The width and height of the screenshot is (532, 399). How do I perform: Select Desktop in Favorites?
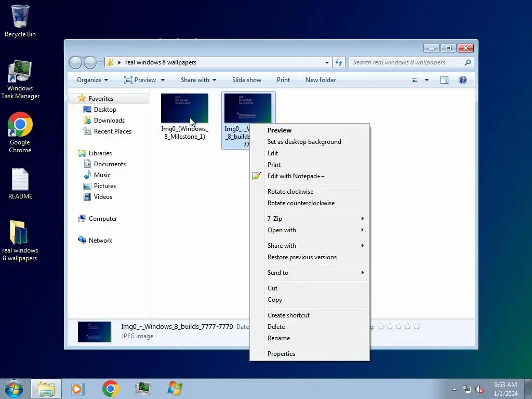[105, 110]
